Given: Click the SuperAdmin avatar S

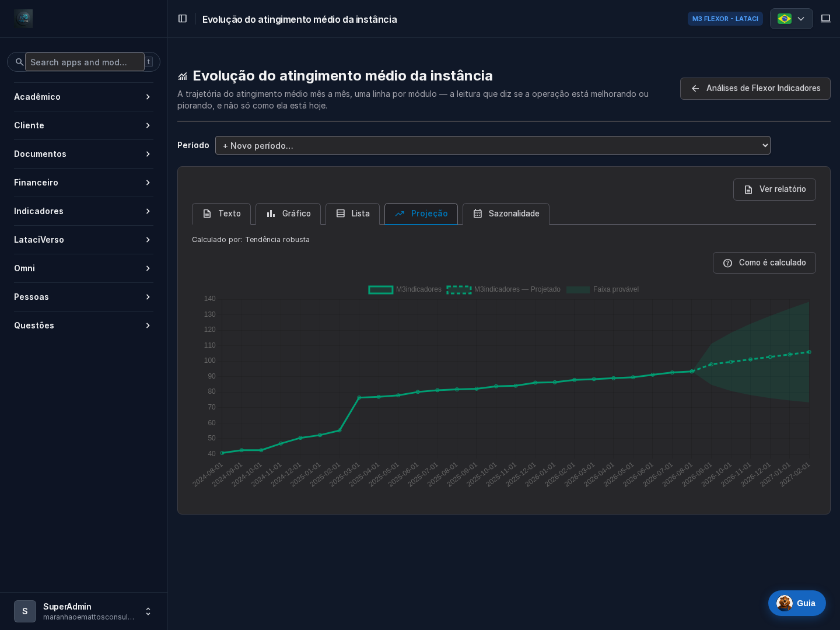Looking at the screenshot, I should (25, 611).
